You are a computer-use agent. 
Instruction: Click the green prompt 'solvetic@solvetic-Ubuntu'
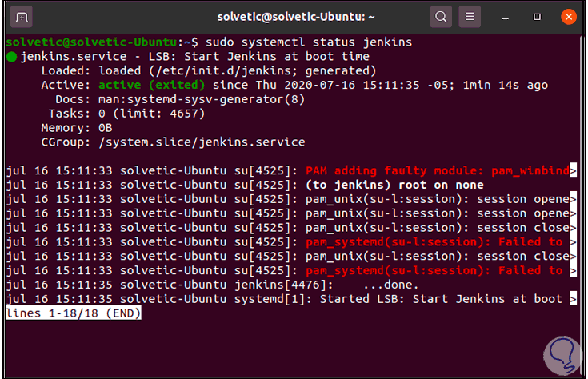[x=91, y=42]
